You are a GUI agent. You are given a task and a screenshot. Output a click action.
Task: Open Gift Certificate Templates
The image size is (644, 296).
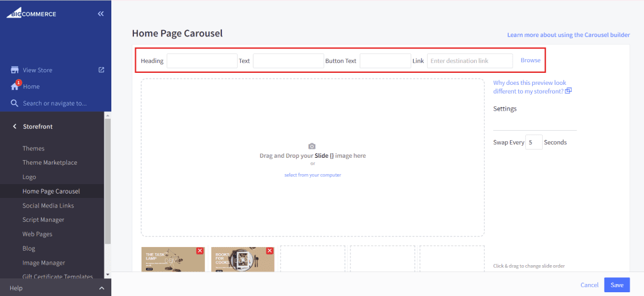pos(57,277)
